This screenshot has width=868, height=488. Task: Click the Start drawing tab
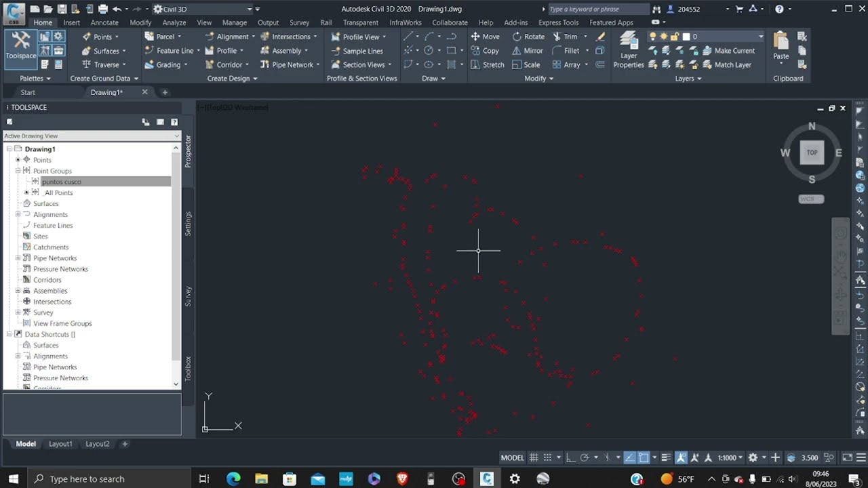coord(28,92)
